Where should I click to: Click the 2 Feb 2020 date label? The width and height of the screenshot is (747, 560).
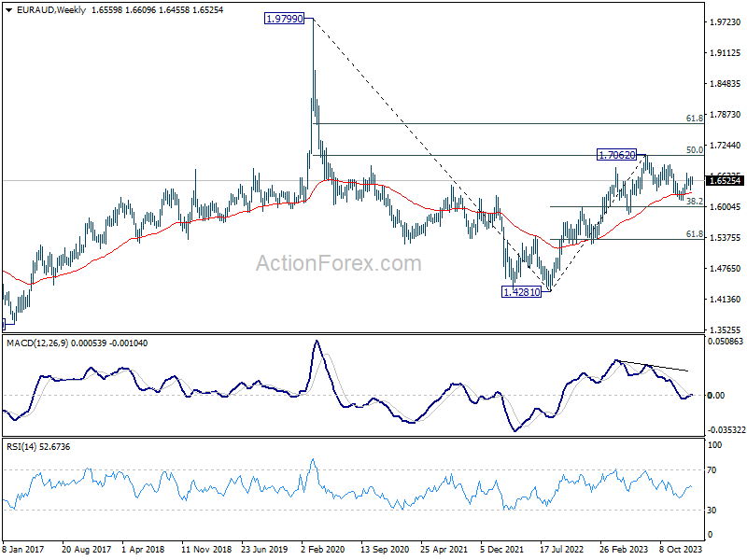coord(322,549)
